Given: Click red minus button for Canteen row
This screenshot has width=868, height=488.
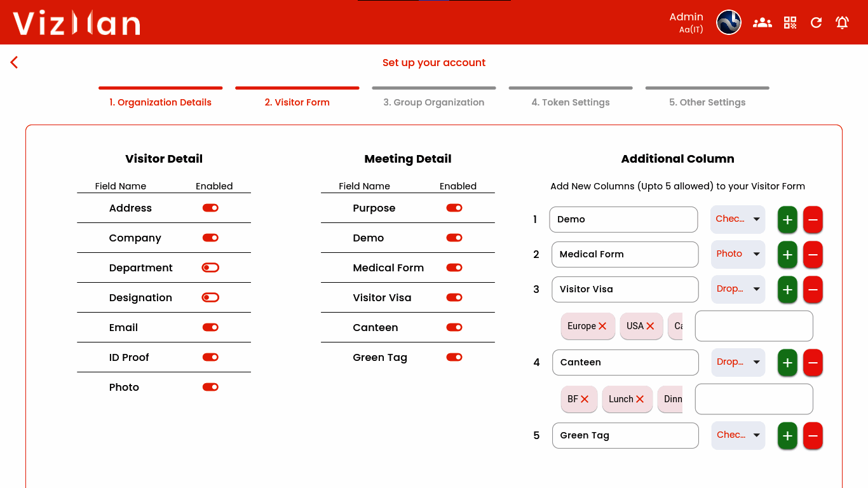Looking at the screenshot, I should pos(813,363).
